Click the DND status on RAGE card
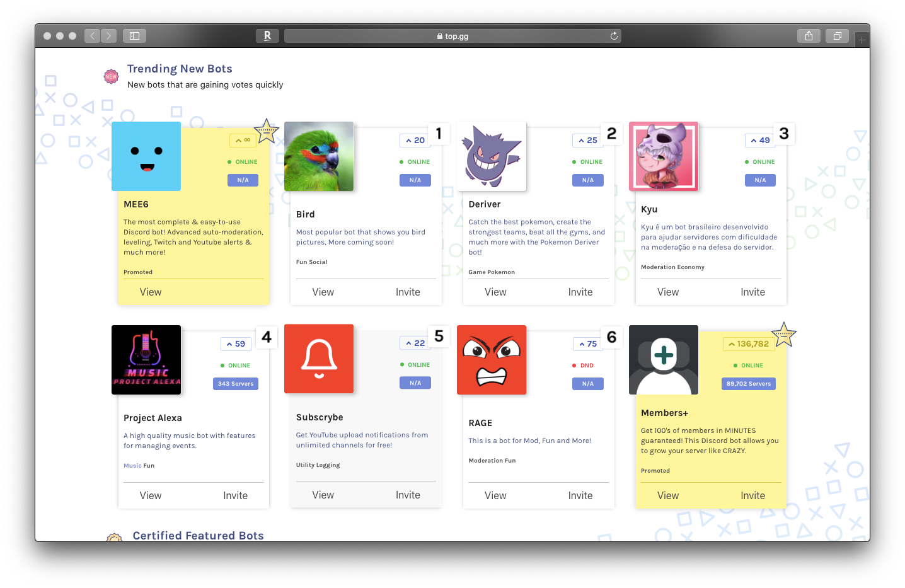Viewport: 905px width, 588px height. tap(583, 366)
